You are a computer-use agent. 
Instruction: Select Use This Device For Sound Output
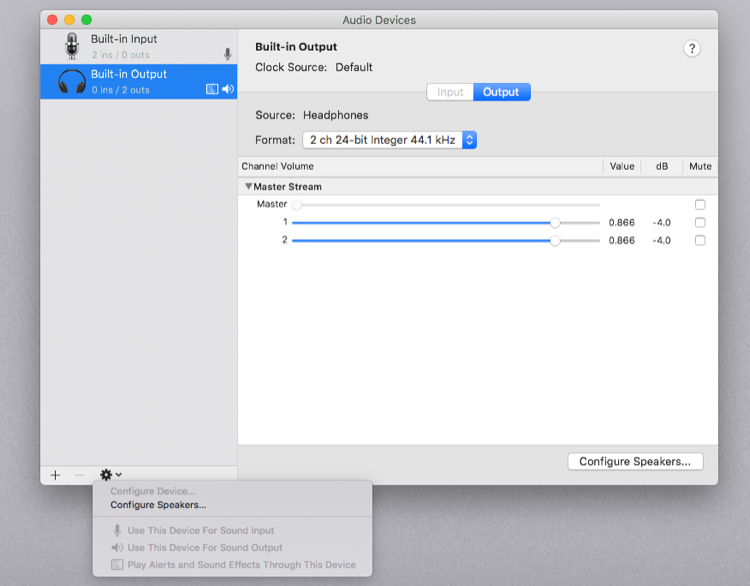205,547
